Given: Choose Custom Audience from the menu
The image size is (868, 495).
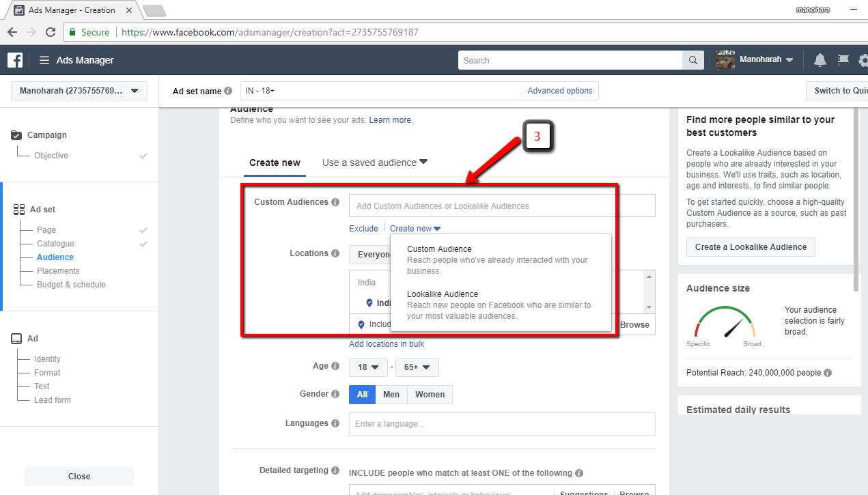Looking at the screenshot, I should pyautogui.click(x=501, y=259).
